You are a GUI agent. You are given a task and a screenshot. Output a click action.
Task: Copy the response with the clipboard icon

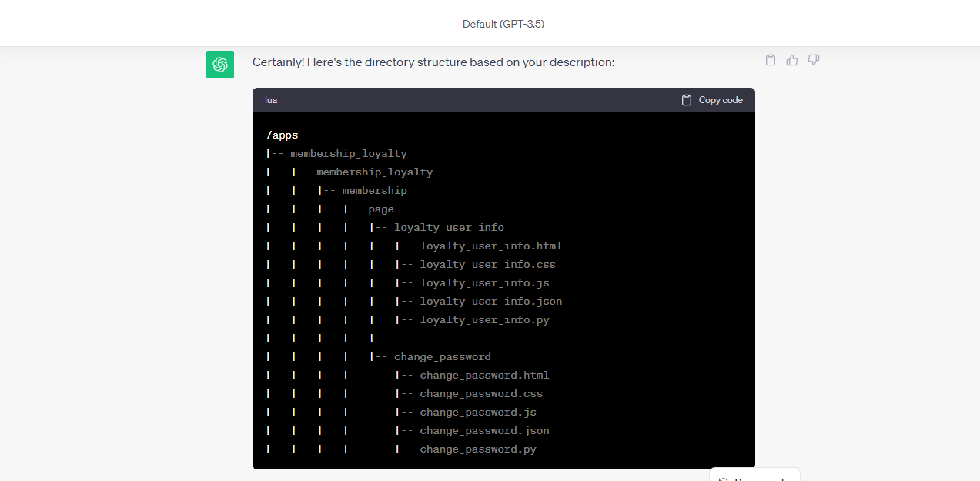coord(770,60)
